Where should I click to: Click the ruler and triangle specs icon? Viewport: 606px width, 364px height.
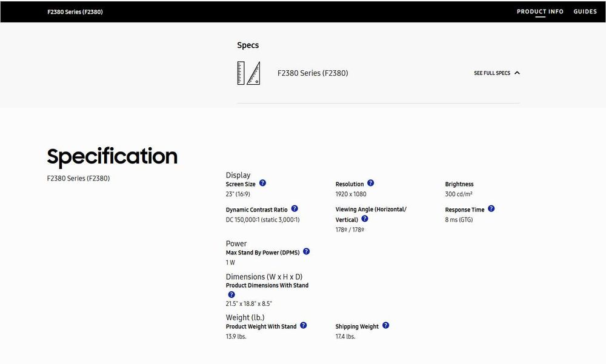(x=248, y=73)
